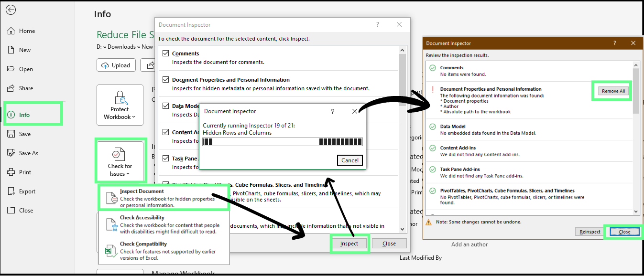Screen dimensions: 644x276
Task: Select the Share icon in sidebar
Action: pos(10,88)
